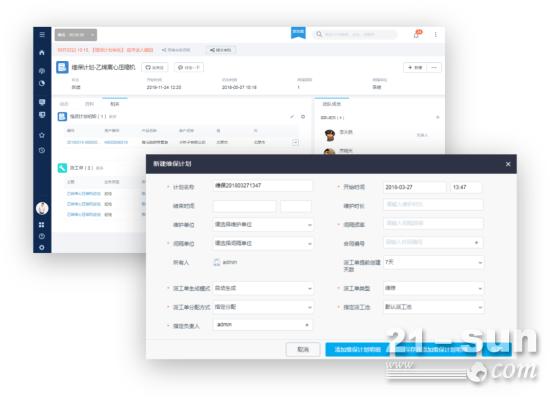The height and width of the screenshot is (399, 550).
Task: Open the settings gear in sidebar
Action: click(42, 248)
